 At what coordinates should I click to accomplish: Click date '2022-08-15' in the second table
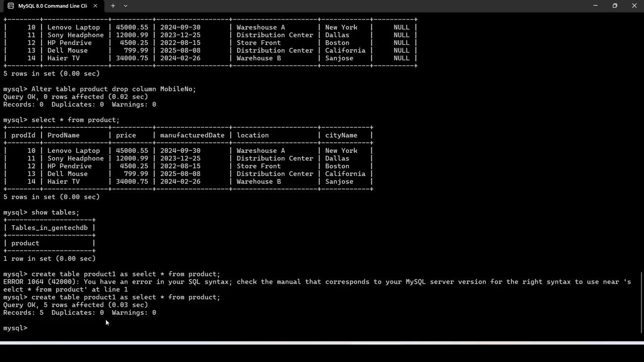180,166
